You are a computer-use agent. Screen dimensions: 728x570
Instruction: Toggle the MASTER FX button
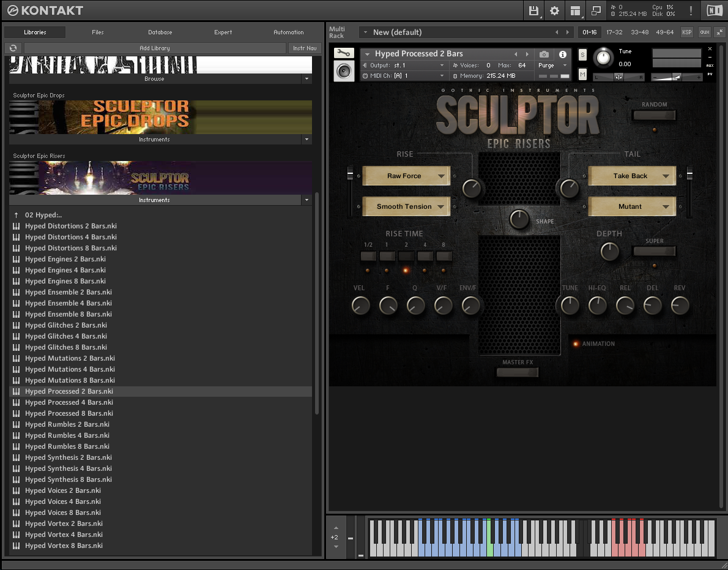point(518,372)
